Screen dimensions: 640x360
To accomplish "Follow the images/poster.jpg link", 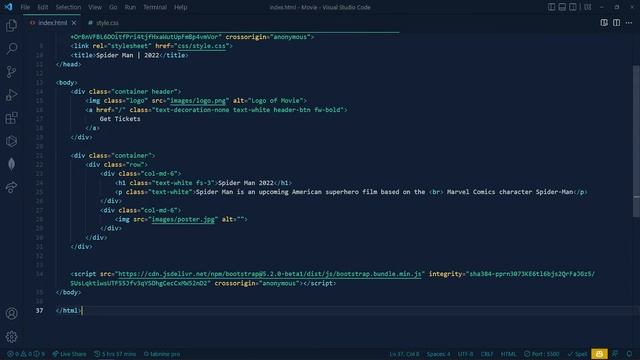I will pos(183,219).
